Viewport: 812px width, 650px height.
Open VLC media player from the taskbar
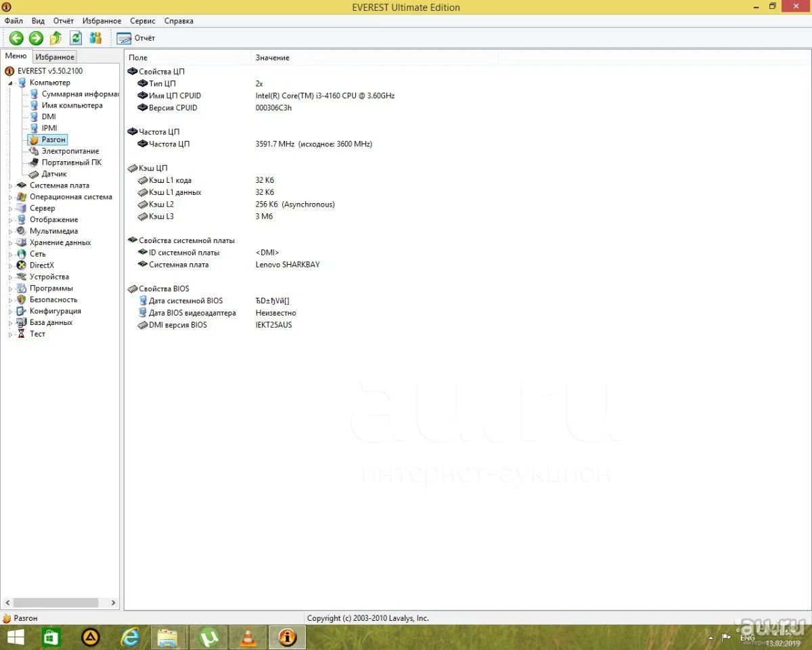(x=248, y=637)
